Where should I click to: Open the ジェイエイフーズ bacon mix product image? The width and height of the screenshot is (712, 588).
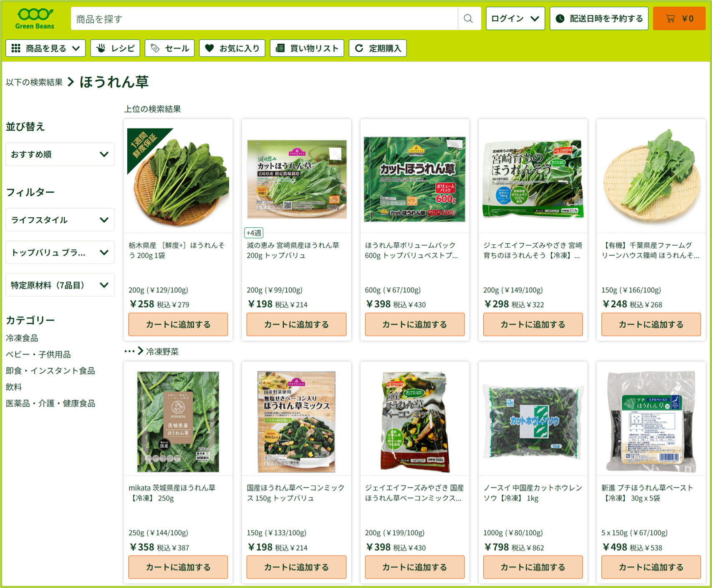415,422
